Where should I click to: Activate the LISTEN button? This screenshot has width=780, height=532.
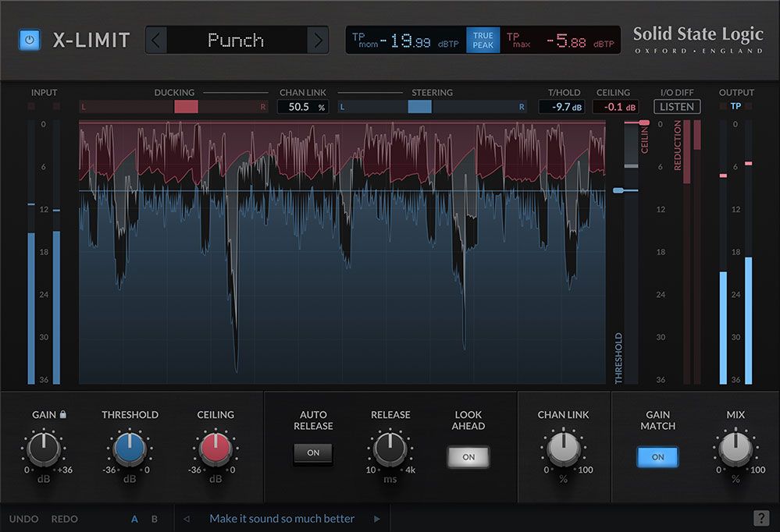click(676, 107)
